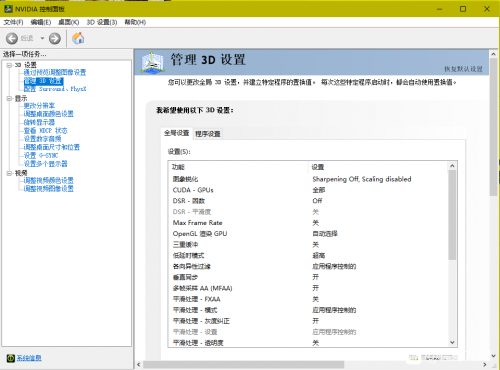Click the 恢复默认设置 link

(463, 69)
